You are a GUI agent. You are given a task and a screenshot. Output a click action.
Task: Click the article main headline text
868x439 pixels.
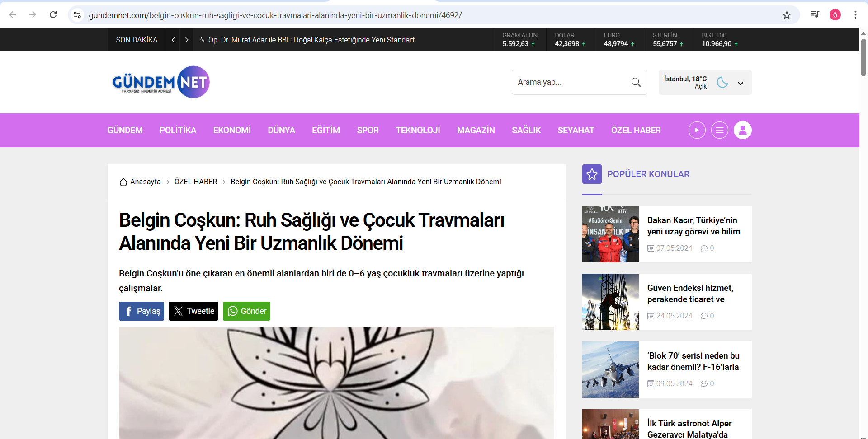[x=311, y=231]
